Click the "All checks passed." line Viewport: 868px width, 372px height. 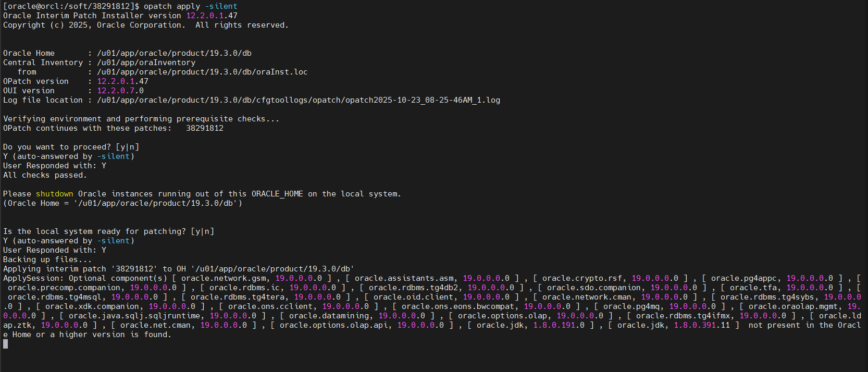click(x=45, y=175)
